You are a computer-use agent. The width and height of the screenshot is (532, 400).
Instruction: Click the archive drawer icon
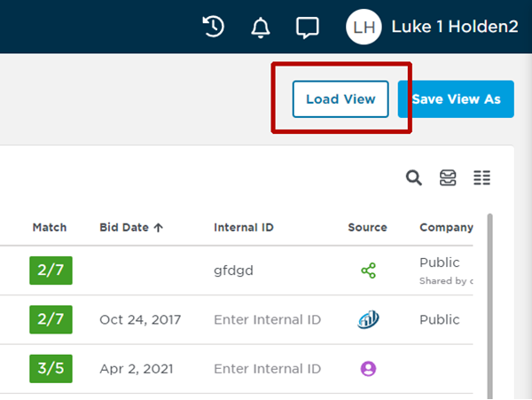(x=448, y=178)
